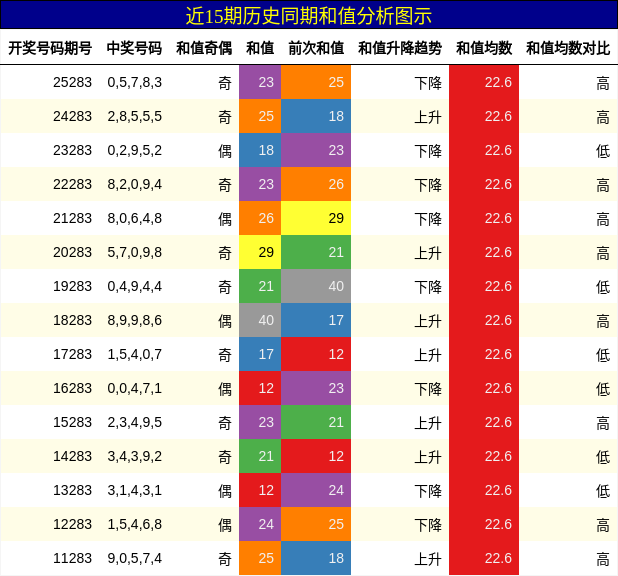The width and height of the screenshot is (618, 576).
Task: Click the title 近15期历史同期和值分析图示
Action: tap(309, 16)
